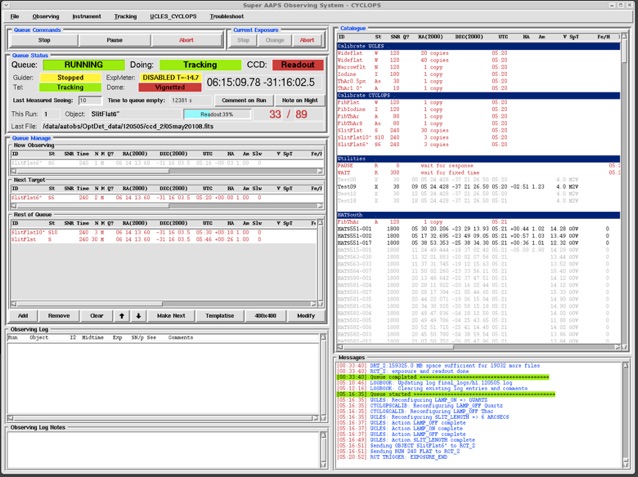Click the Observing Log horizontal scrollbar
This screenshot has height=477, width=638.
click(164, 418)
